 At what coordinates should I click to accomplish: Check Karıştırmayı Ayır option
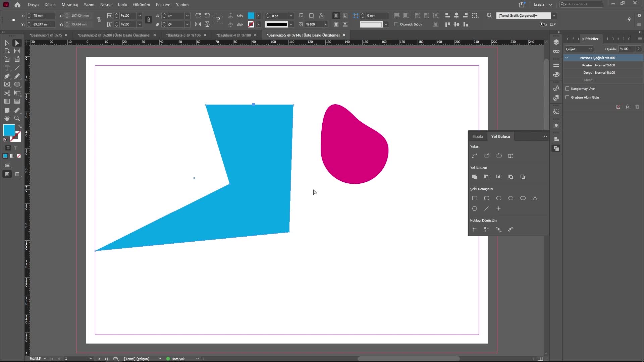pos(568,89)
